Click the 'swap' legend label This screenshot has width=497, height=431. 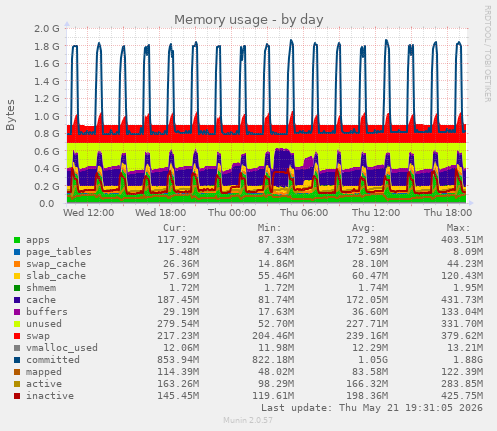click(38, 336)
